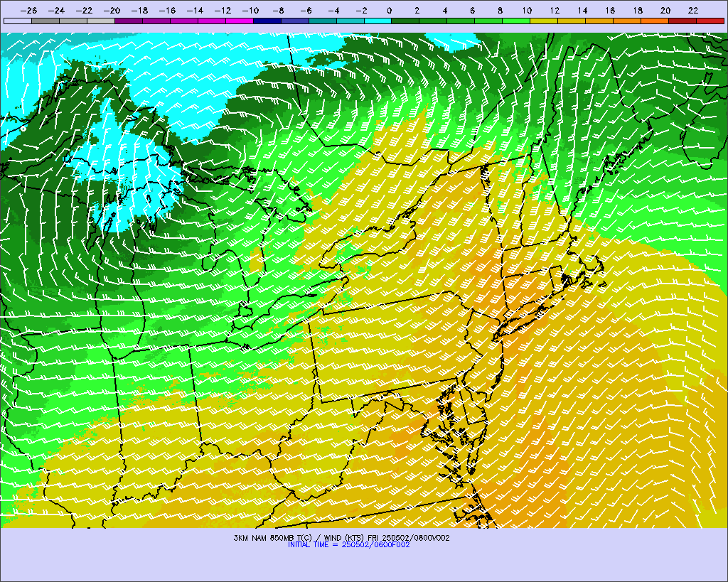Select the 12 scale value
Screen dimensions: 728x582
point(555,11)
